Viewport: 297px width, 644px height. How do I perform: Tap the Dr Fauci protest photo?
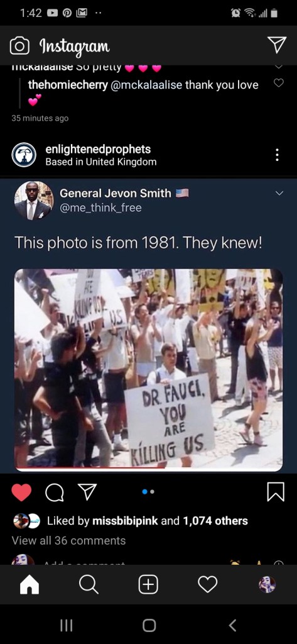(x=148, y=370)
